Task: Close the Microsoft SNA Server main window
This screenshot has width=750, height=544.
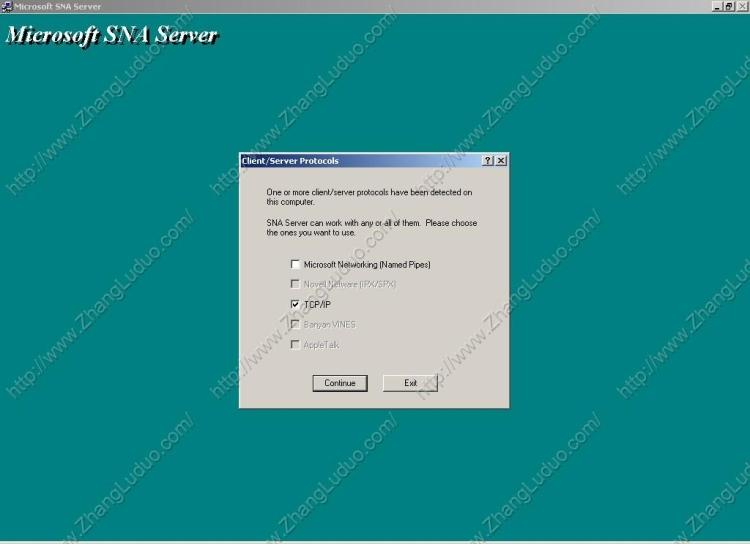Action: [x=742, y=6]
